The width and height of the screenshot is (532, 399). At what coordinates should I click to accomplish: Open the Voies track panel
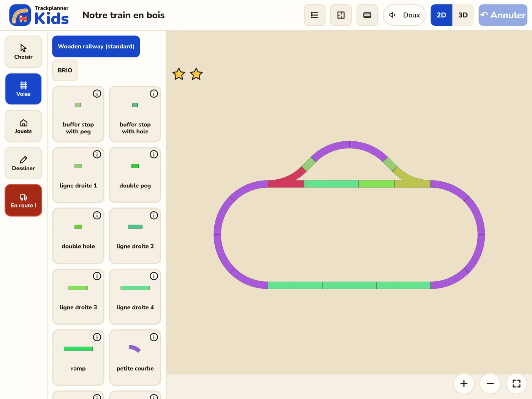(23, 89)
